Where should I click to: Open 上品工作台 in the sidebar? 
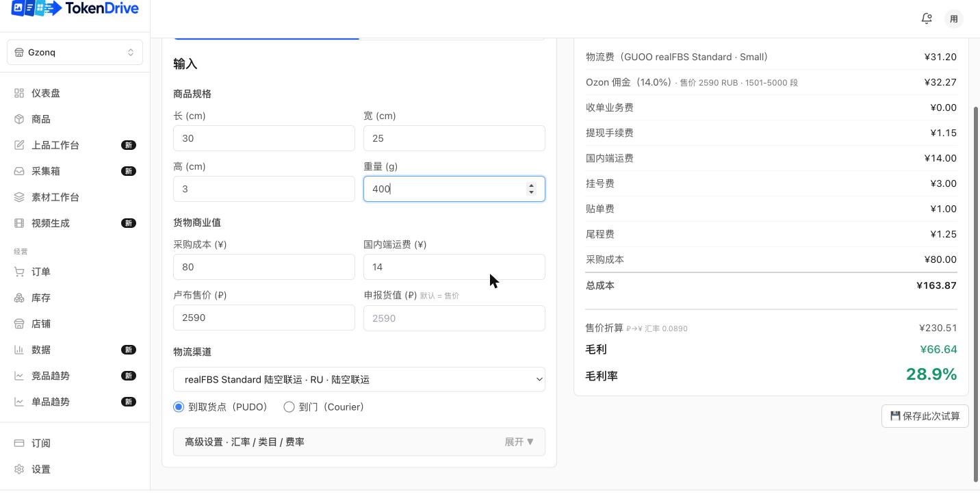point(75,145)
